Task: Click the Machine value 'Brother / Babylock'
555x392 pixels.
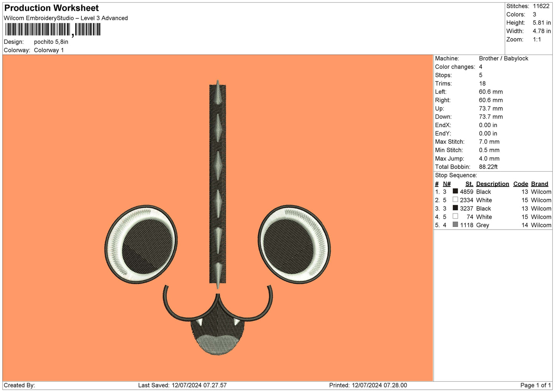Action: pos(504,58)
